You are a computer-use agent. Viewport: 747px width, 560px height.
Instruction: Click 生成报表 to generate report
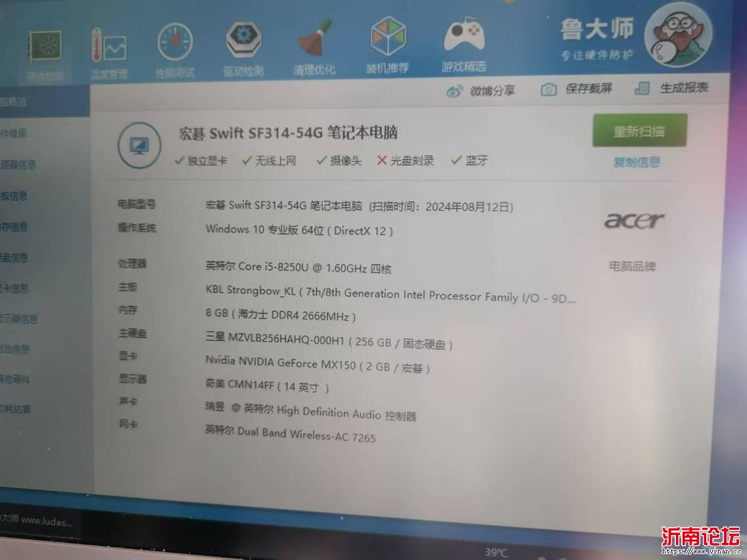tap(671, 88)
